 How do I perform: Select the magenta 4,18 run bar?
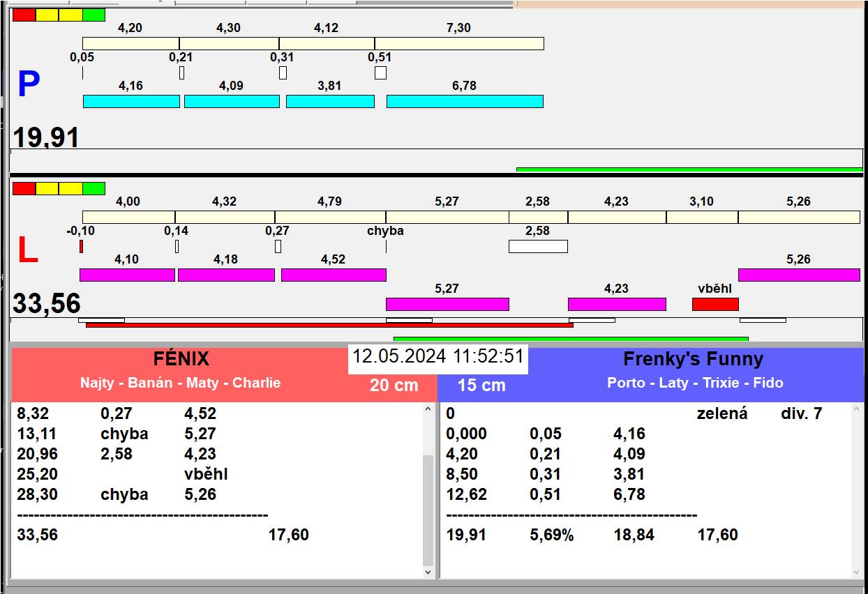(226, 275)
